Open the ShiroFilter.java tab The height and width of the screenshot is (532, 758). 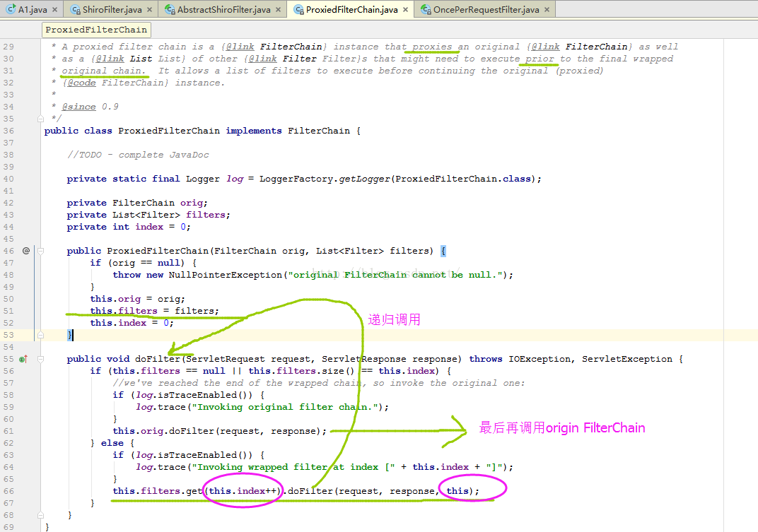[112, 10]
